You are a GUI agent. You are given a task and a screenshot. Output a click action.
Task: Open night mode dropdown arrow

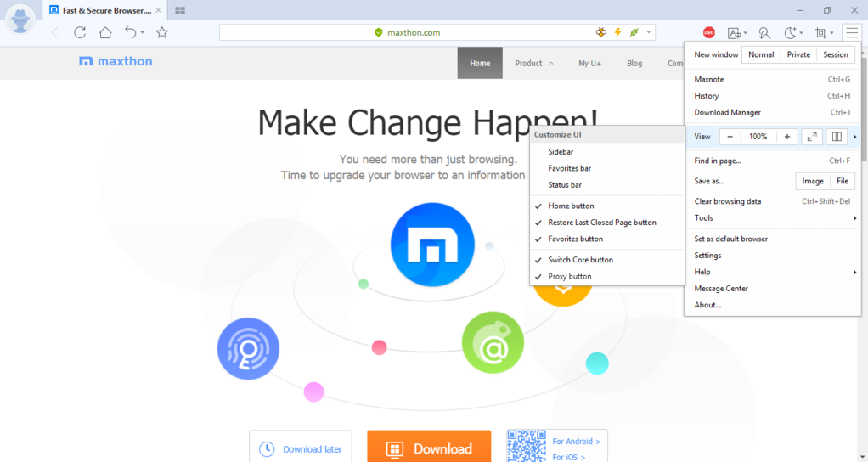click(x=802, y=33)
